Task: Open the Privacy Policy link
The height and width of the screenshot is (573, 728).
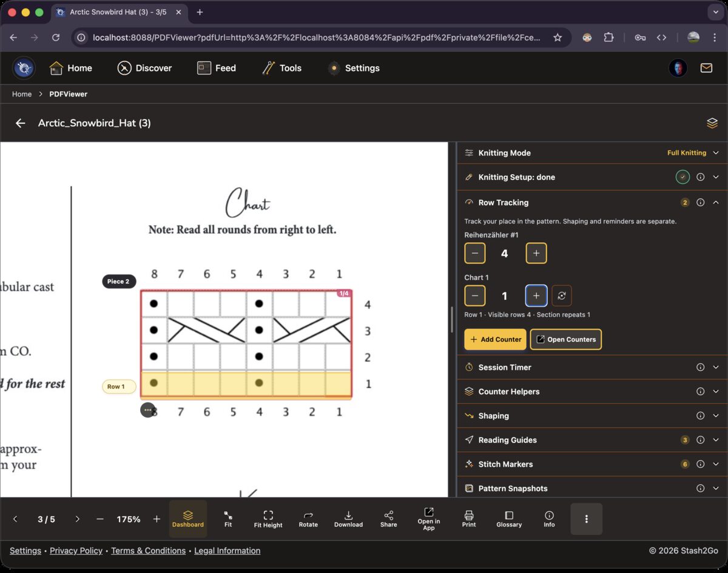Action: coord(76,551)
